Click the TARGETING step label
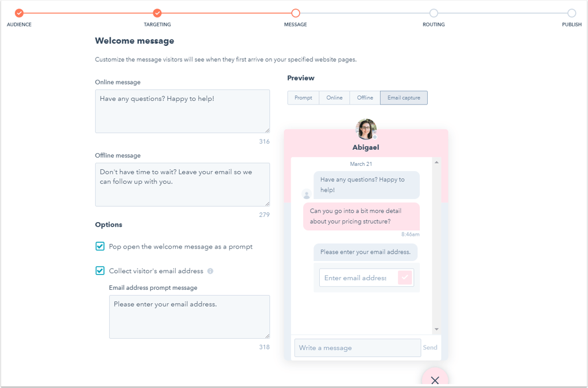The image size is (588, 388). (157, 24)
